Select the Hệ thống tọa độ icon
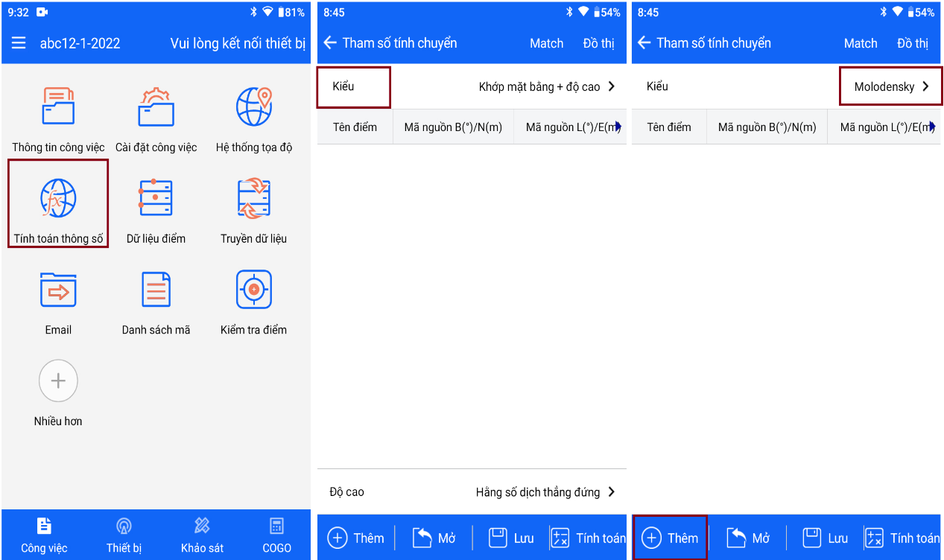Image resolution: width=944 pixels, height=560 pixels. [254, 120]
